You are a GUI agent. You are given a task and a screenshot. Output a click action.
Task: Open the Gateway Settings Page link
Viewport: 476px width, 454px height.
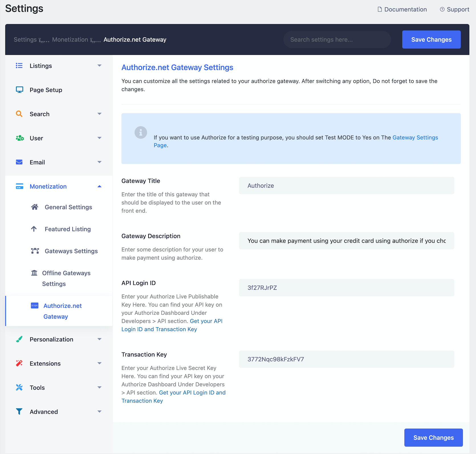point(415,137)
